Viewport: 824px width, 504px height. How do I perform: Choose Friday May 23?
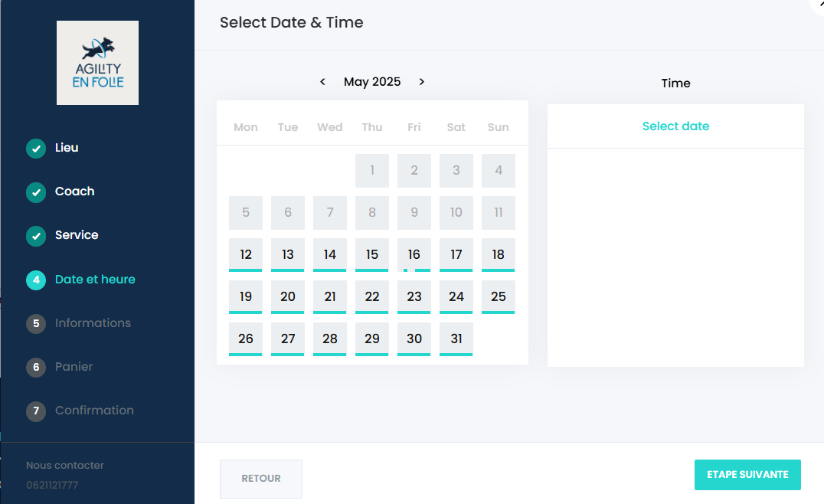[x=414, y=297]
